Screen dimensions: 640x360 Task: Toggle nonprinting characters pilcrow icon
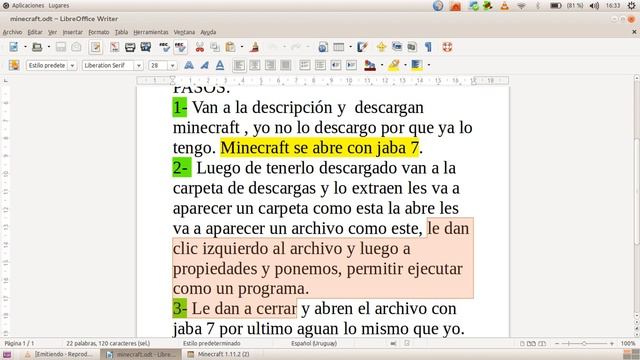pos(428,47)
